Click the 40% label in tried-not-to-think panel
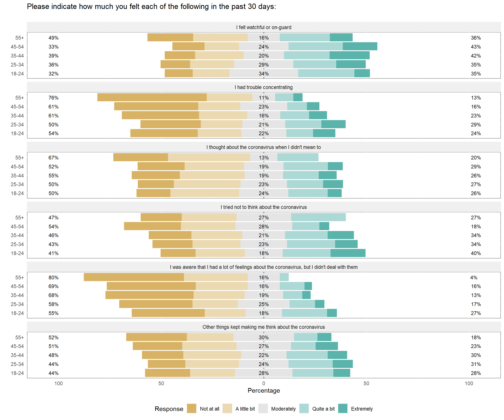Screen dimensions: 504x420 [x=476, y=253]
